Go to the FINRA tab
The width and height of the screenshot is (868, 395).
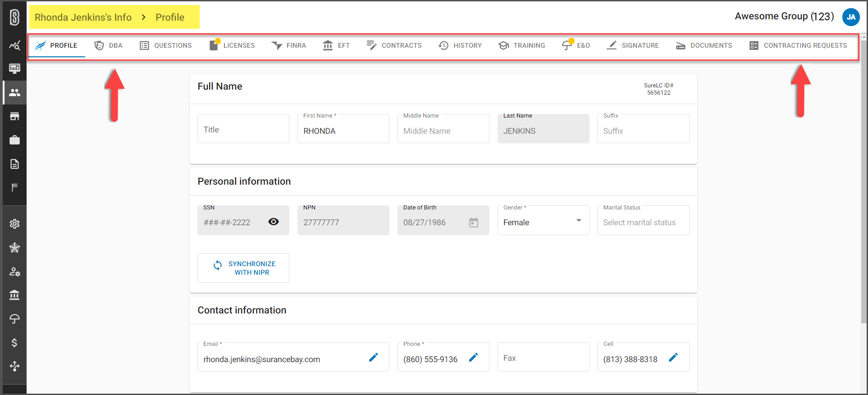coord(289,45)
